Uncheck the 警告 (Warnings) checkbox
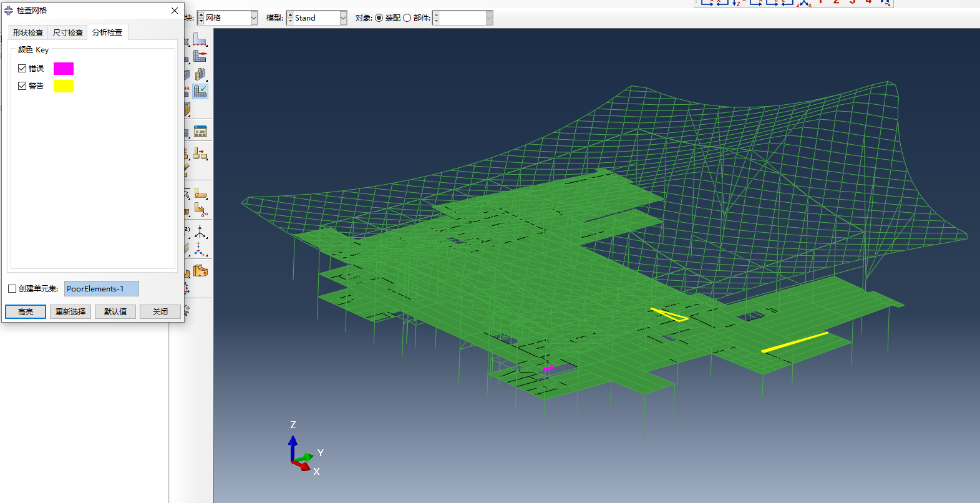 coord(22,86)
